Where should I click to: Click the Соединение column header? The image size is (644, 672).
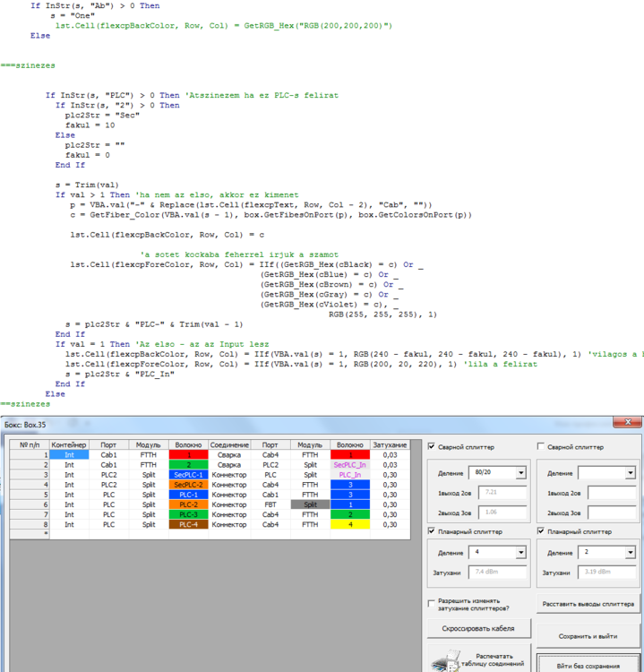(x=229, y=444)
